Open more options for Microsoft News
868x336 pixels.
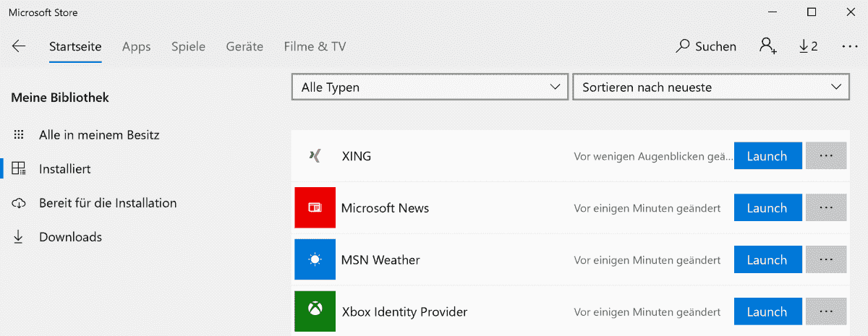click(826, 207)
